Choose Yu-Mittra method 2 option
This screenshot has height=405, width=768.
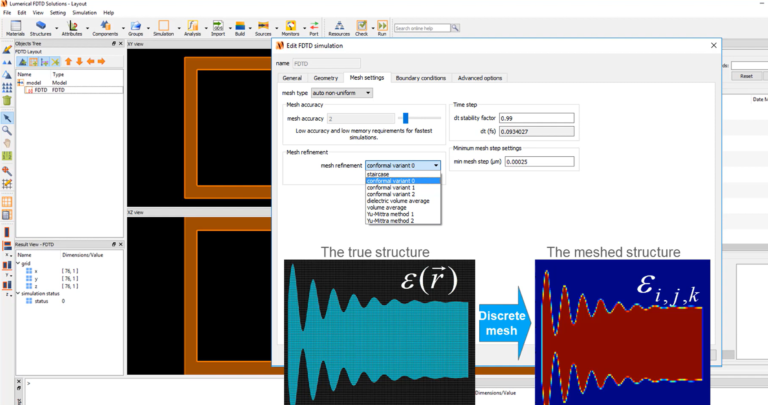click(x=403, y=221)
